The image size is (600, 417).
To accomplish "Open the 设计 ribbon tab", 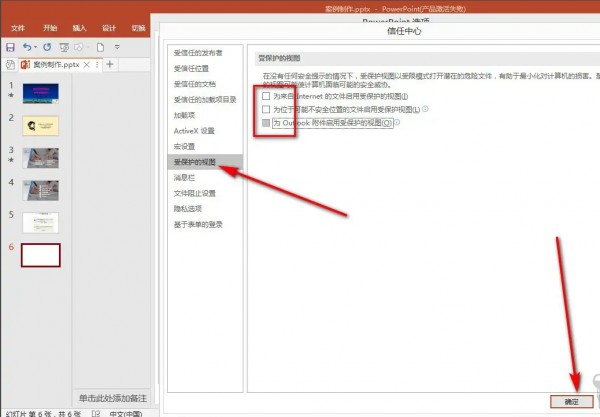I will (109, 28).
